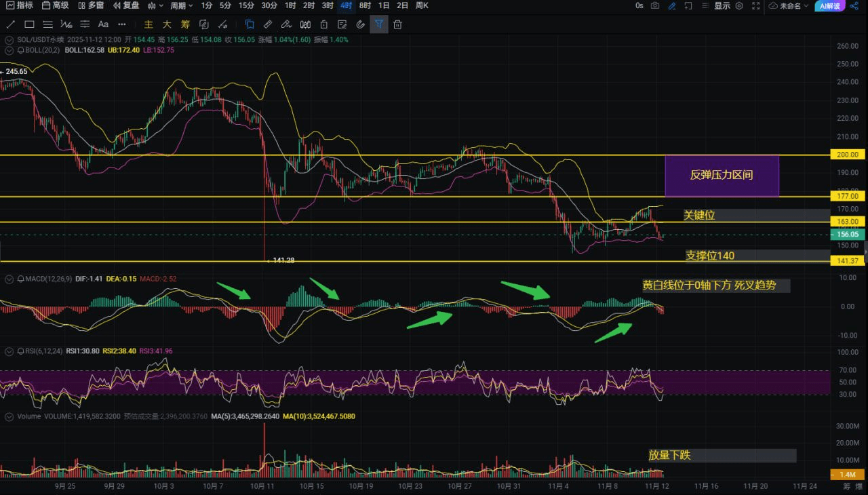
Task: Click the clipboard paste toolbar icon
Action: (323, 24)
